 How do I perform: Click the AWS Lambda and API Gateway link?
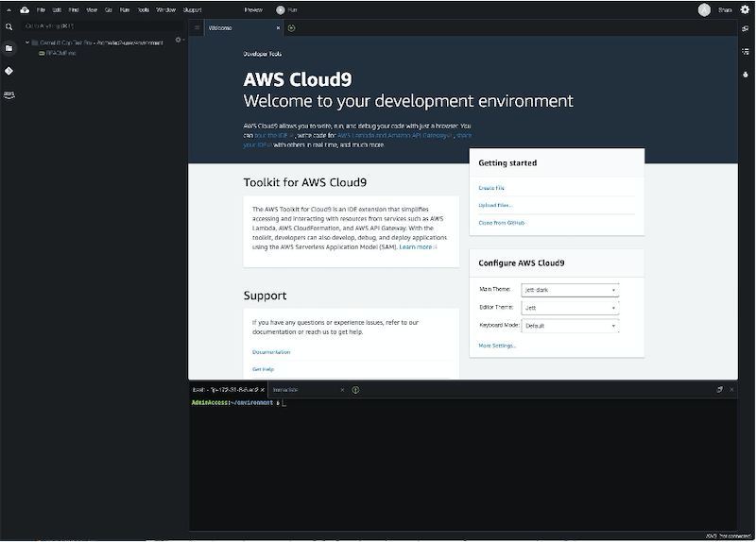[394, 135]
